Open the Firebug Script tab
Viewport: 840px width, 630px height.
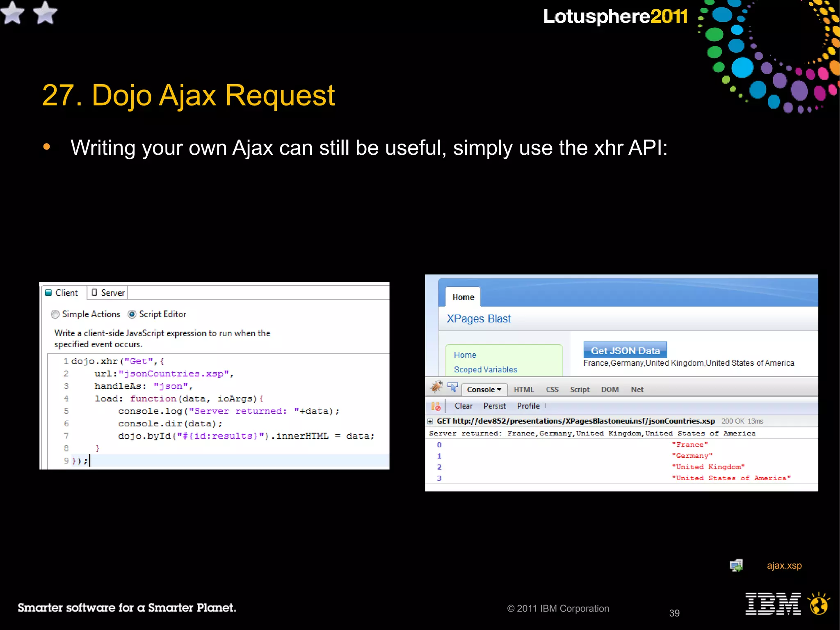[x=580, y=389]
